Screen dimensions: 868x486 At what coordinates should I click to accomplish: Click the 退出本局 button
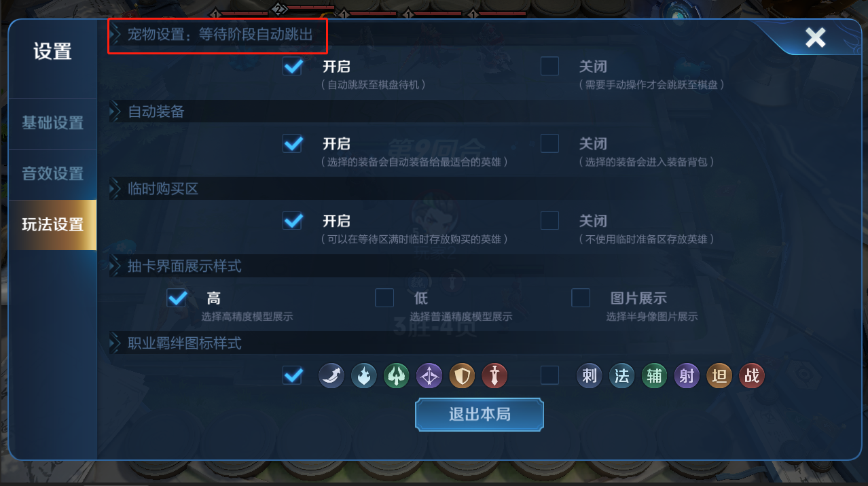click(x=480, y=414)
